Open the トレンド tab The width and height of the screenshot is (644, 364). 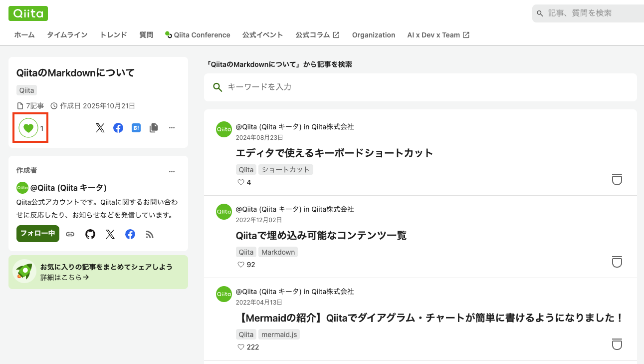coord(113,35)
